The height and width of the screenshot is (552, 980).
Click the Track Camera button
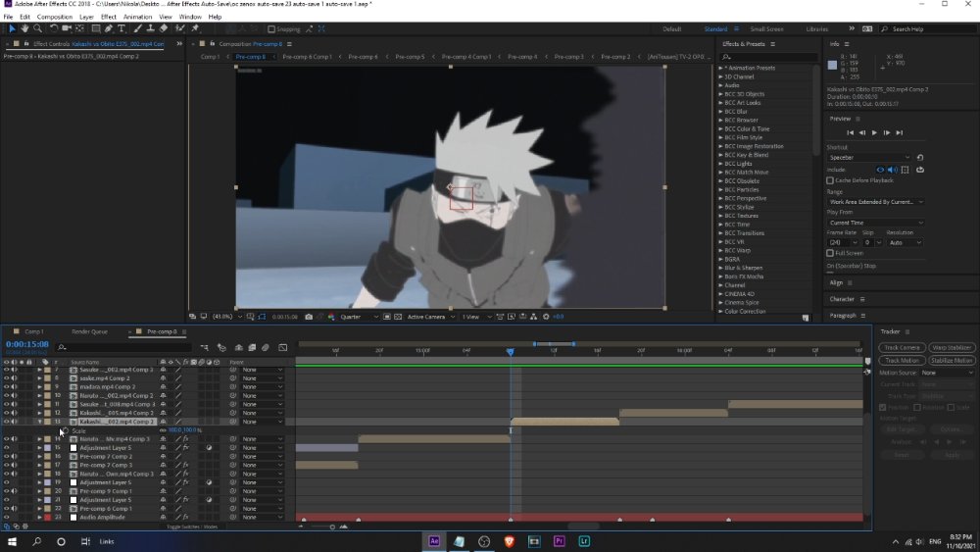tap(902, 348)
